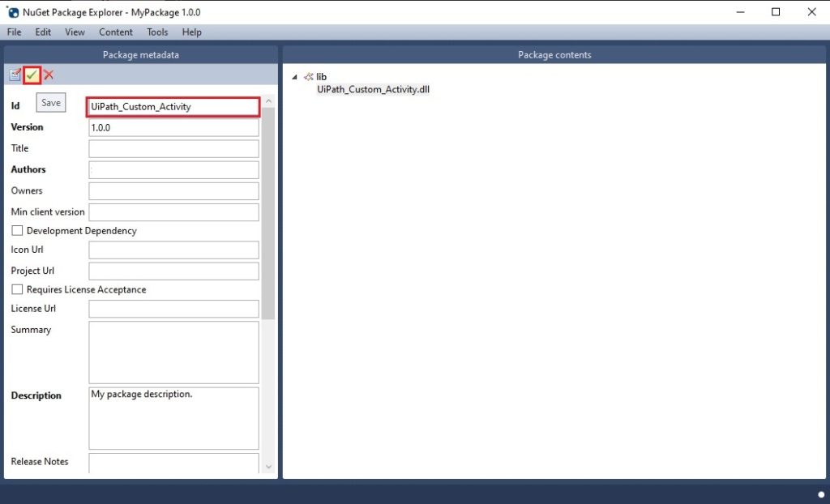Click the Title input field

pos(173,149)
